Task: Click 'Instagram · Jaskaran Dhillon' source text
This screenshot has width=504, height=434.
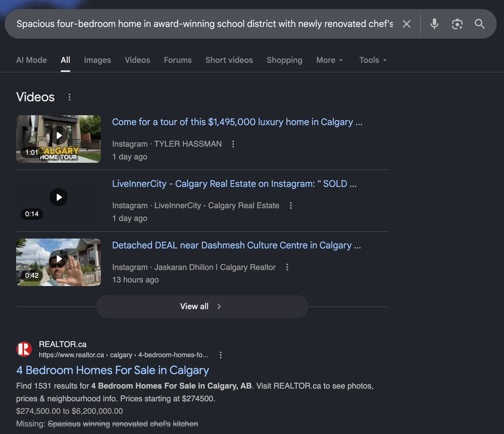Action: [x=194, y=267]
